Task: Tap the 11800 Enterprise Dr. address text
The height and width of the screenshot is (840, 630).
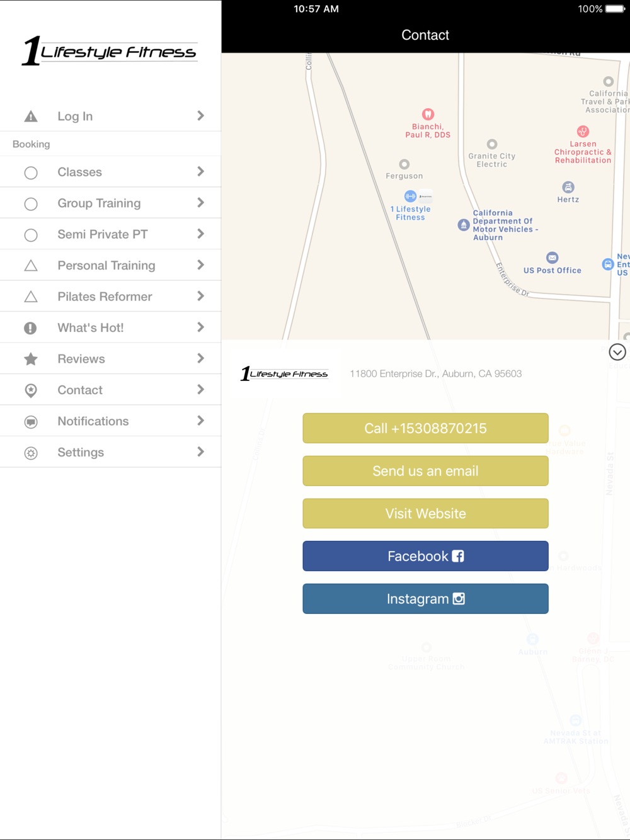Action: (x=436, y=373)
